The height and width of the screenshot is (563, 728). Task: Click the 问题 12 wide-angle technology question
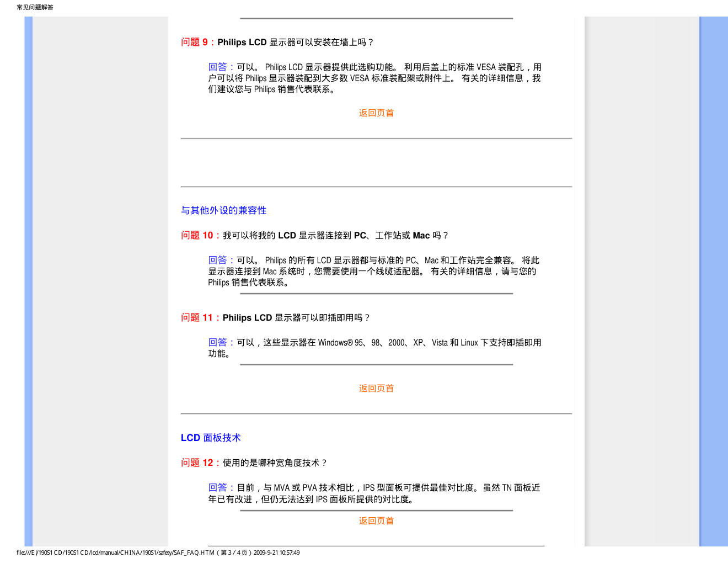coord(254,463)
